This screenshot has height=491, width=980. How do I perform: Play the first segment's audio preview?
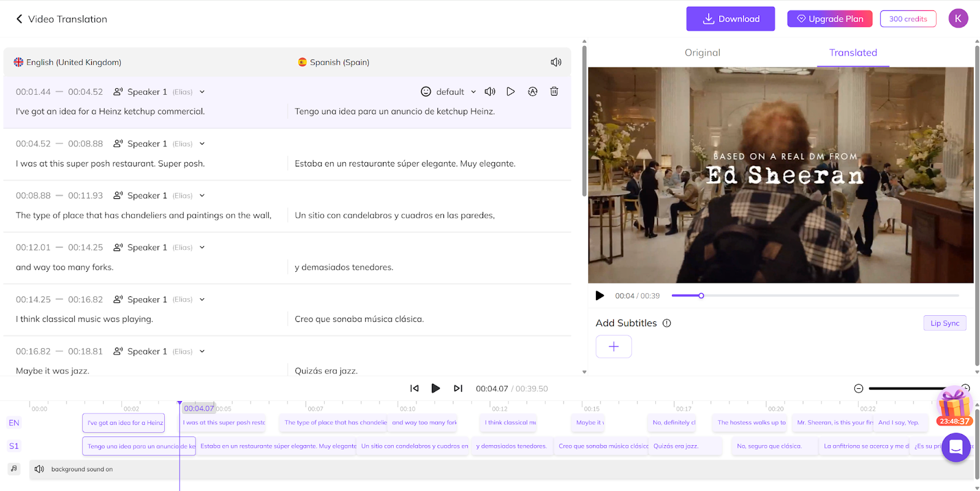(x=510, y=91)
